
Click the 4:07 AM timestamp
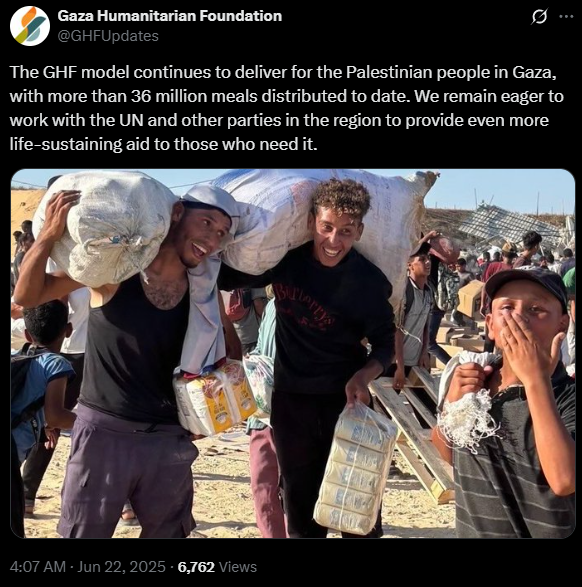point(37,567)
